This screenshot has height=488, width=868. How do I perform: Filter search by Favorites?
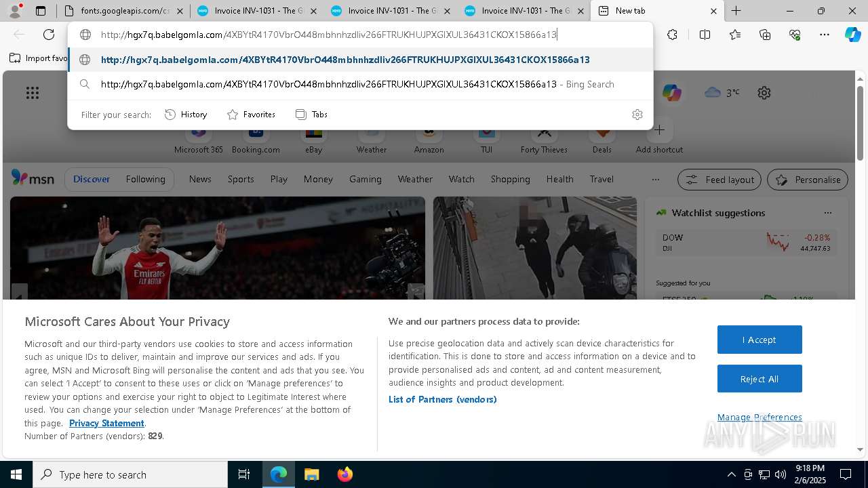tap(251, 115)
